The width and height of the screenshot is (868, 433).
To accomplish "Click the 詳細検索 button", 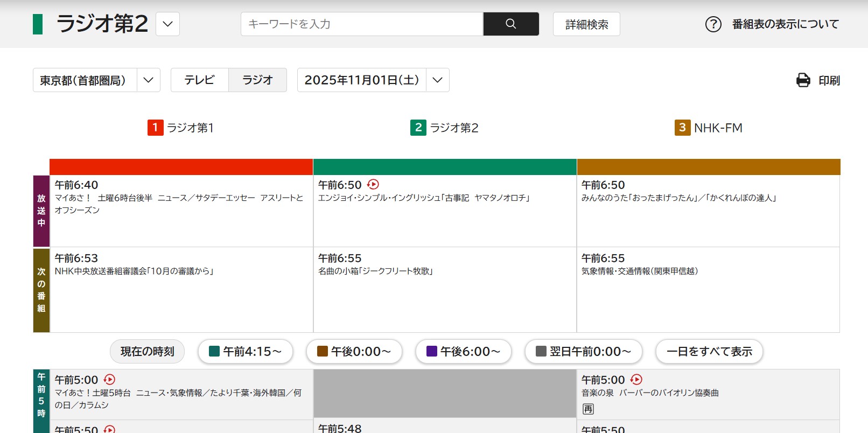I will click(x=586, y=24).
